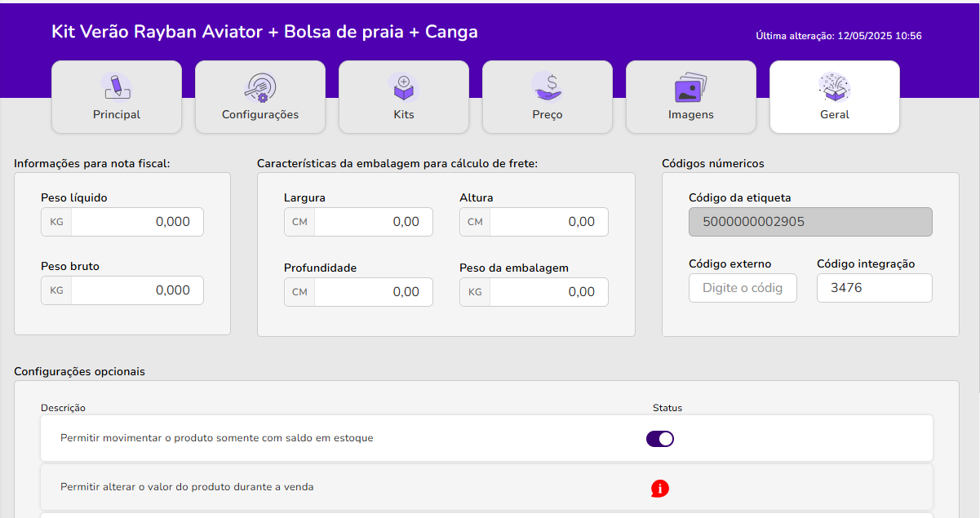Go to the Kits tab
980x518 pixels.
tap(404, 97)
